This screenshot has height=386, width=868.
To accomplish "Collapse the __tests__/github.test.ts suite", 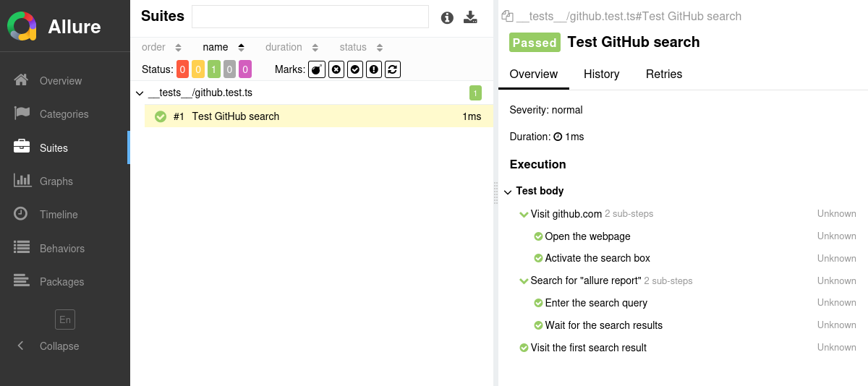I will [x=140, y=93].
